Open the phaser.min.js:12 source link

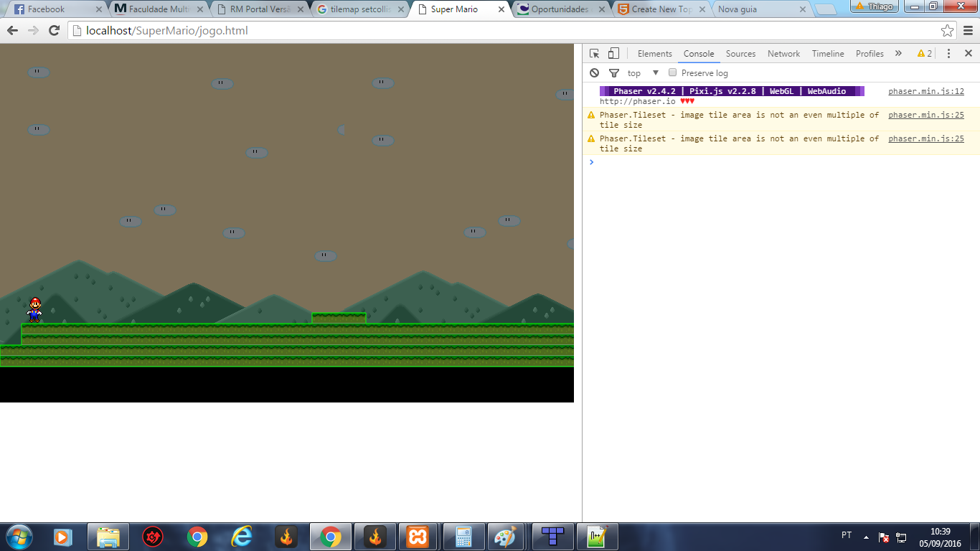pos(926,92)
